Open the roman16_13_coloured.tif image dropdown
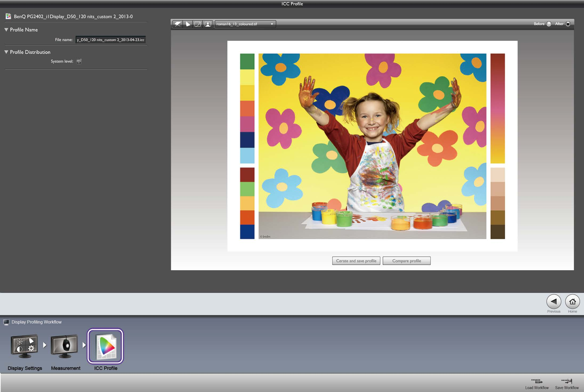The height and width of the screenshot is (392, 584). (245, 24)
